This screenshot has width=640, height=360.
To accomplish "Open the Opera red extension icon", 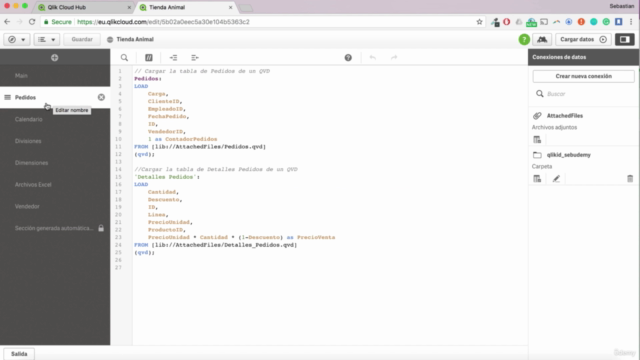I will [507, 22].
